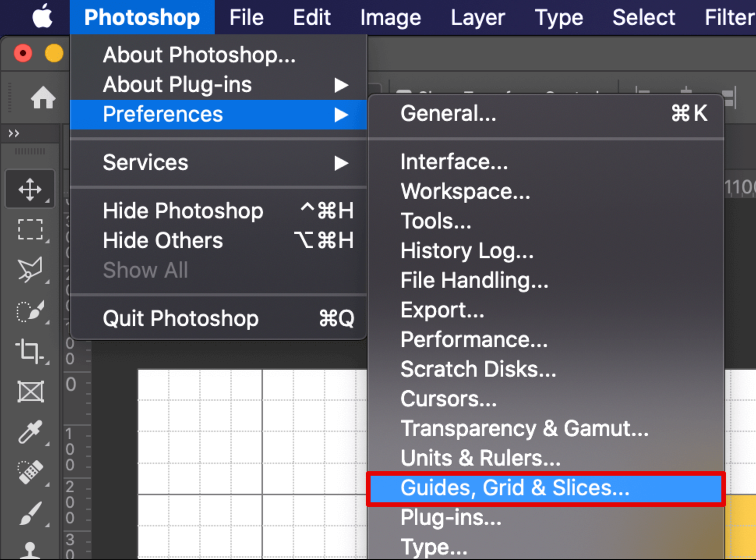Expand the Services submenu

[145, 162]
